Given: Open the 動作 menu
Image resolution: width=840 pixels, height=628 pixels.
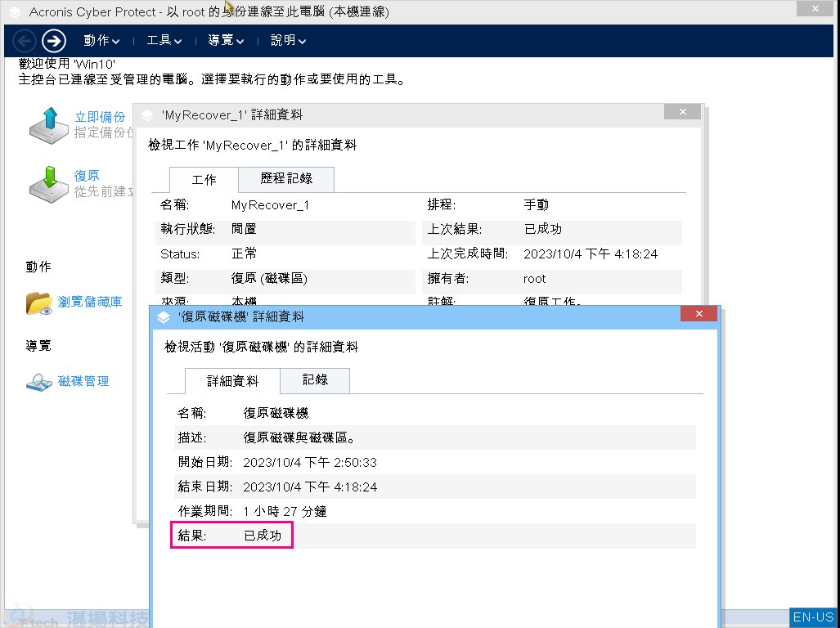Looking at the screenshot, I should [101, 40].
